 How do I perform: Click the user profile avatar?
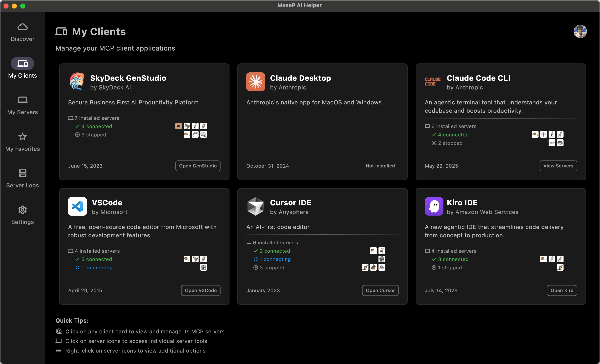(580, 31)
